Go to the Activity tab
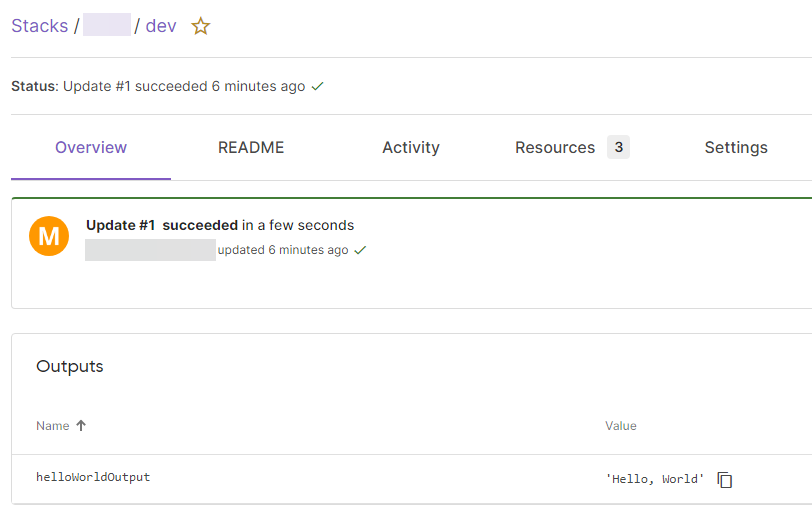Screen dimensions: 812x522 tap(411, 148)
